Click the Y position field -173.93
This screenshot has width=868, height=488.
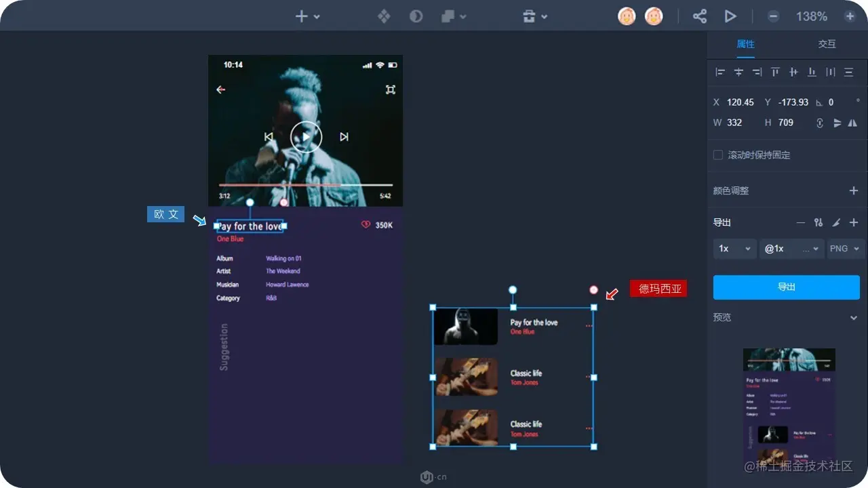(x=793, y=102)
